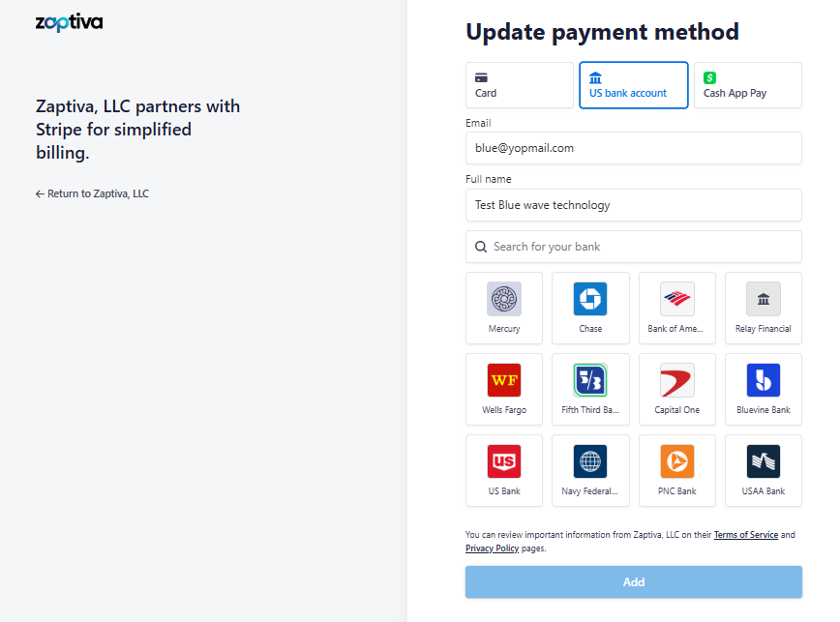This screenshot has width=840, height=622.
Task: Switch to the Cash App Pay tab
Action: coord(747,85)
